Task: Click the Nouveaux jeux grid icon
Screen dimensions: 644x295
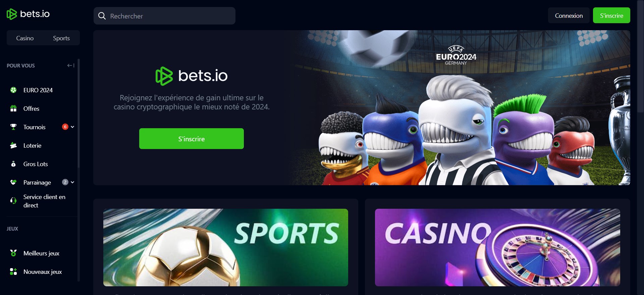Action: [x=13, y=272]
